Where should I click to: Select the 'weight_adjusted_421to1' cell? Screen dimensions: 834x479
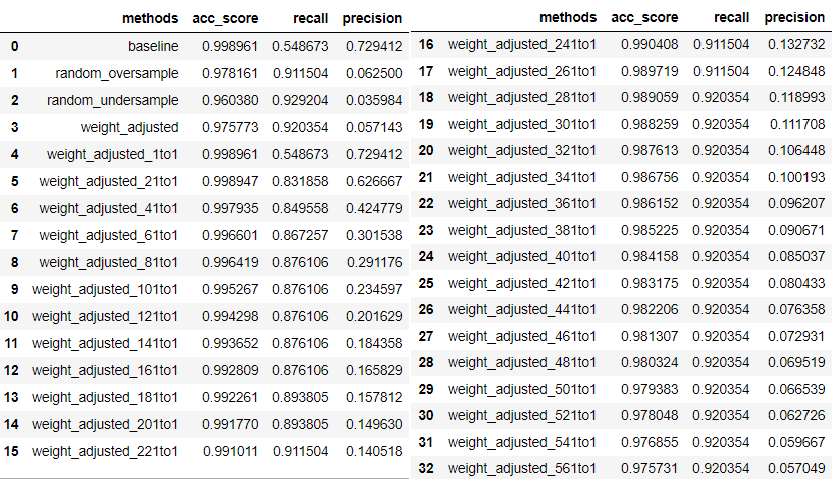coord(522,283)
